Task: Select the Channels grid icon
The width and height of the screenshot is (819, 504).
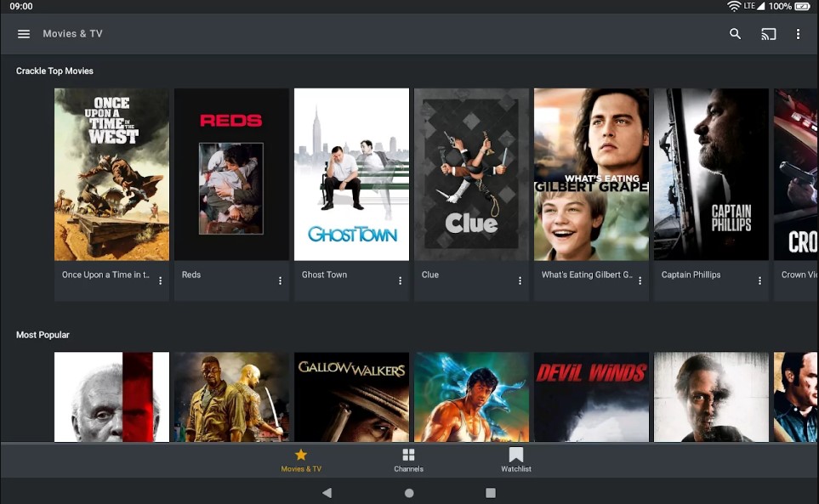Action: tap(409, 455)
